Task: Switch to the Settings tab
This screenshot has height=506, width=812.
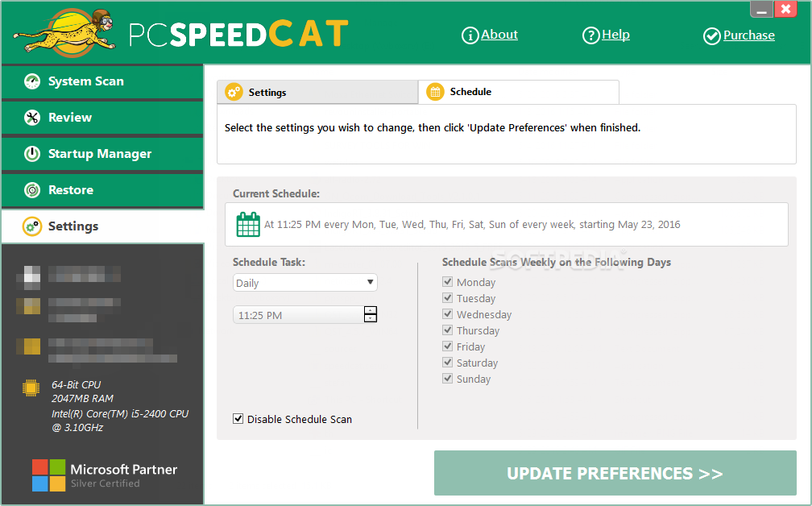Action: (x=317, y=92)
